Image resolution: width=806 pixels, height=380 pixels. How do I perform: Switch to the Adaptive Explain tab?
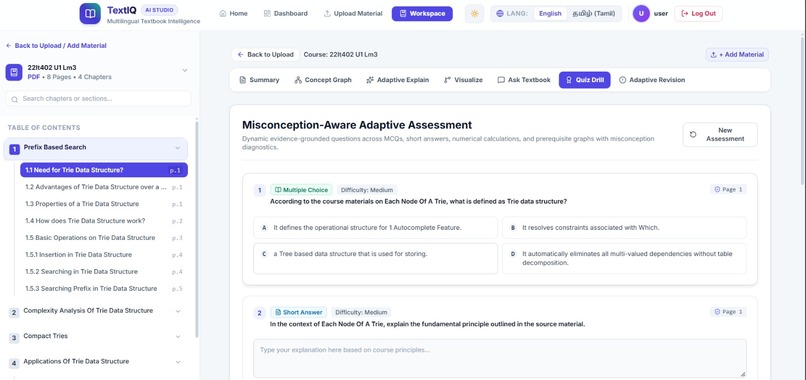click(x=397, y=80)
